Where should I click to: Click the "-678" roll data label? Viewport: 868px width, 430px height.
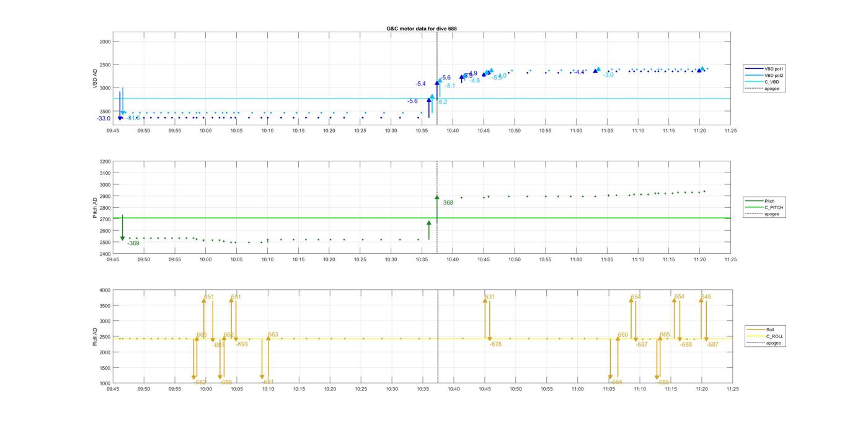[495, 344]
